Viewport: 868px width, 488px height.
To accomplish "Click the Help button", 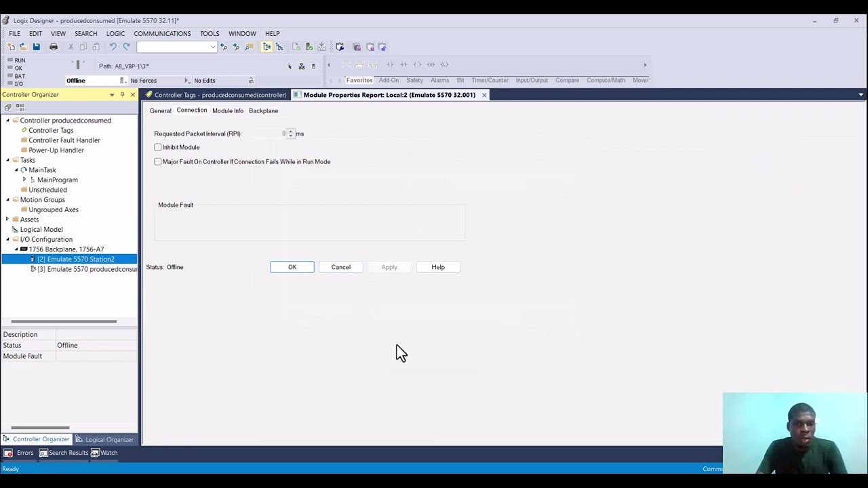I will click(x=438, y=267).
